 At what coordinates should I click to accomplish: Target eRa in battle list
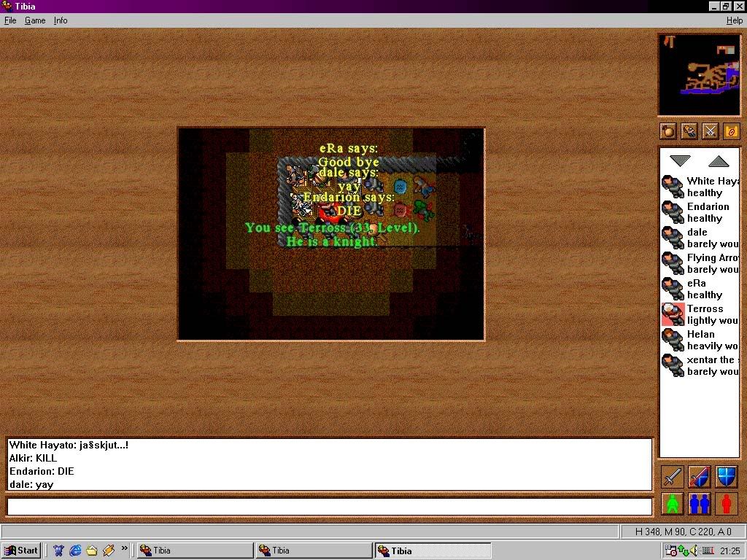pos(700,289)
